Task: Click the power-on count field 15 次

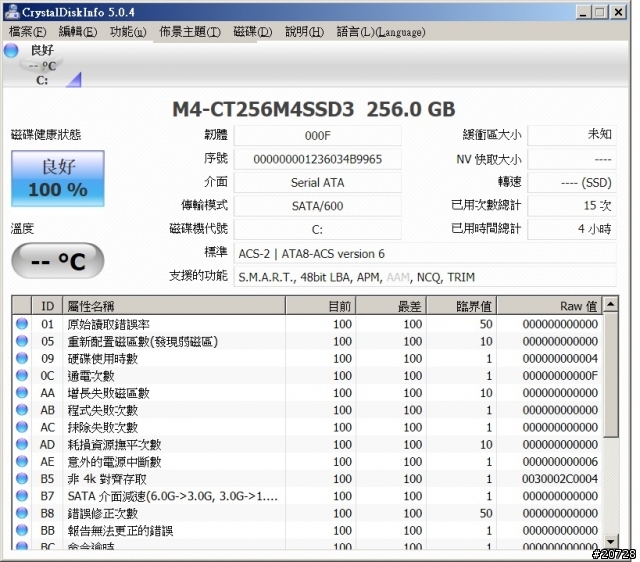Action: point(571,206)
